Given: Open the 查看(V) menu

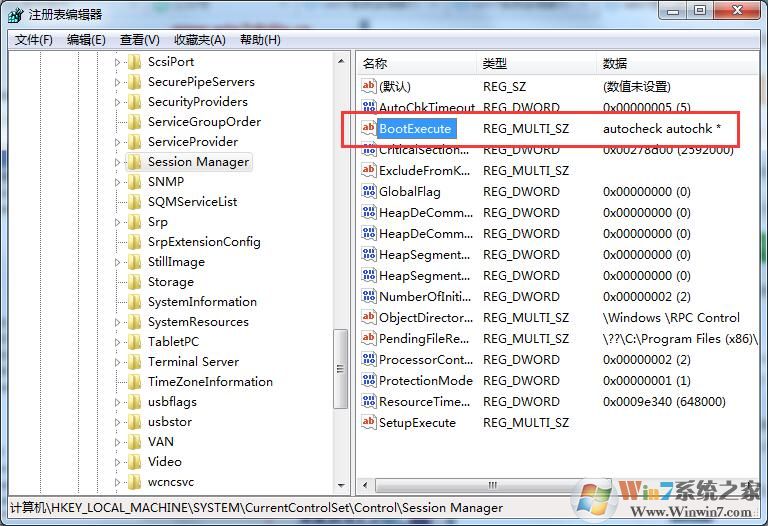Looking at the screenshot, I should (x=140, y=40).
